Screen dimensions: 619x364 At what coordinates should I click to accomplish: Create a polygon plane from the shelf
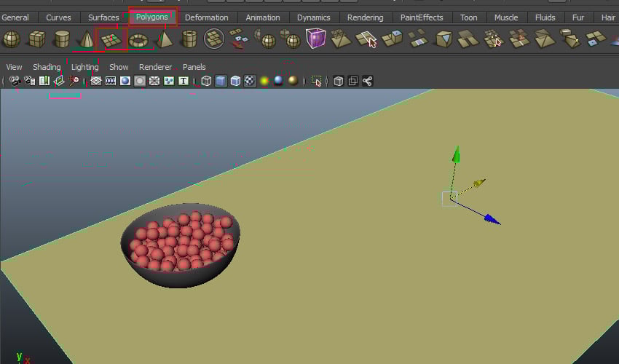click(112, 39)
